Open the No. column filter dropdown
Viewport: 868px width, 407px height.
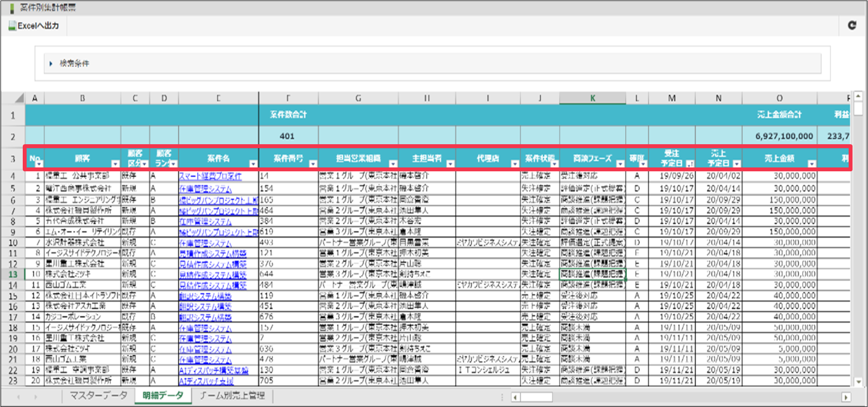coord(39,164)
